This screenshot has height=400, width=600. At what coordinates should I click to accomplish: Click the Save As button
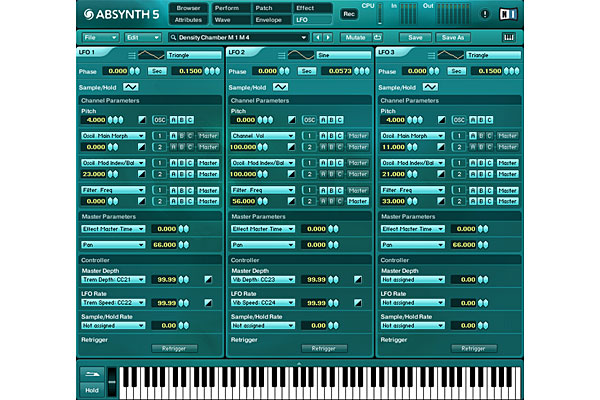click(453, 37)
